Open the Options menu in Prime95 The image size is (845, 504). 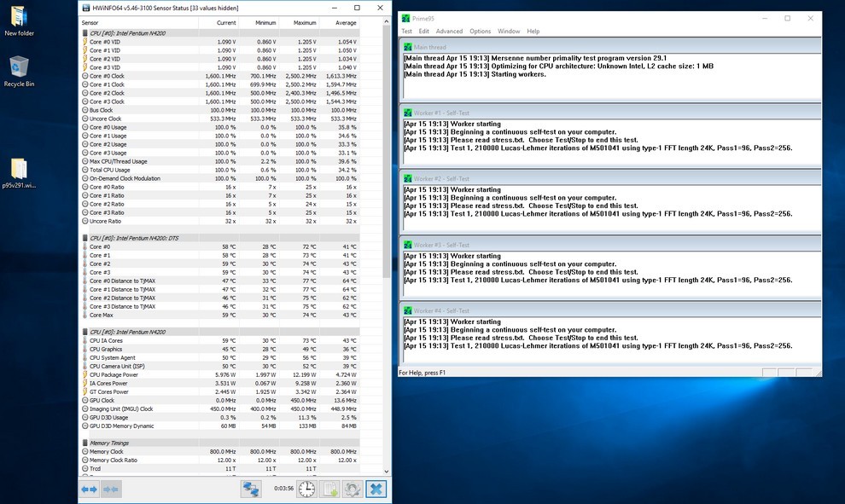[x=480, y=32]
